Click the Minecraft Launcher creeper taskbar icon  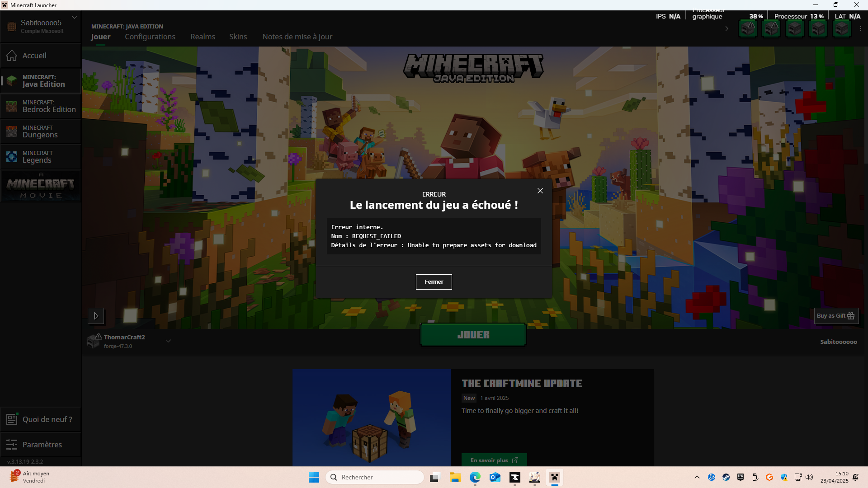tap(555, 477)
